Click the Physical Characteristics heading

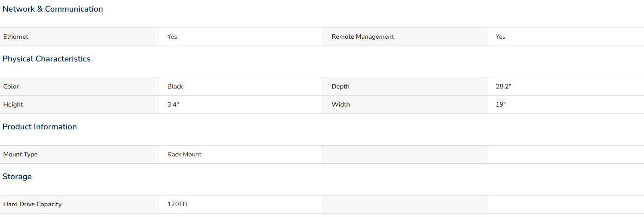tap(46, 59)
